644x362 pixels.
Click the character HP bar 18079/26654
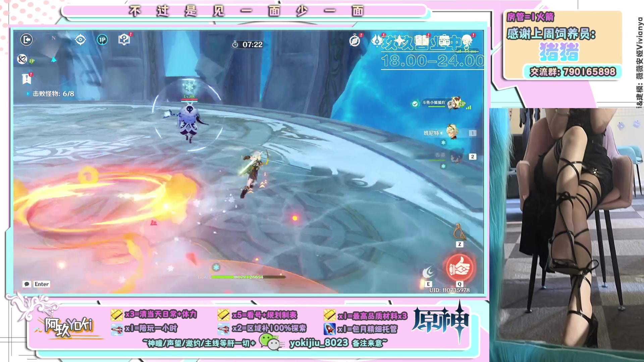point(248,277)
